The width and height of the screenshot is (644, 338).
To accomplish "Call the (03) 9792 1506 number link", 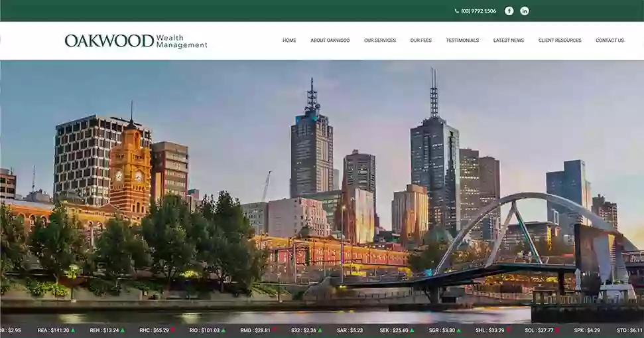I will 478,11.
